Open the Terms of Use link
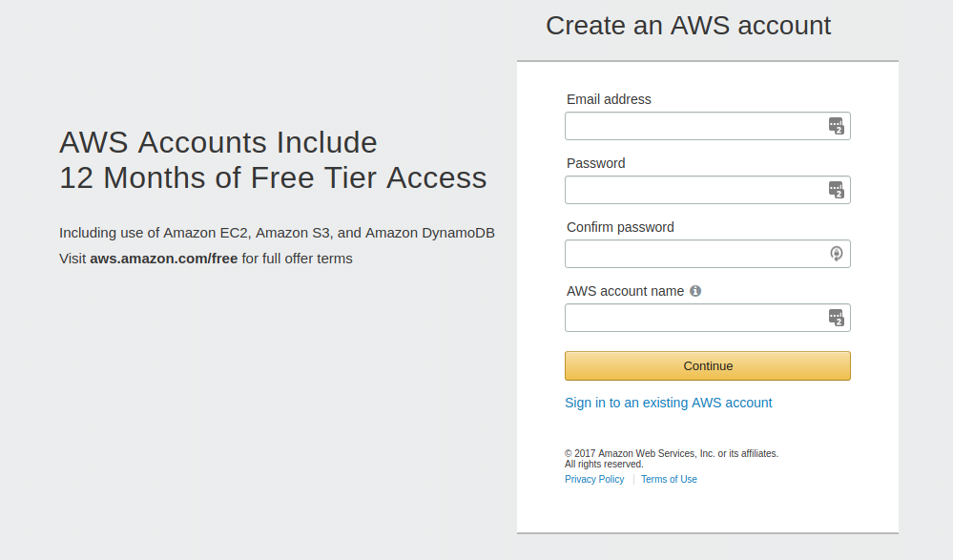This screenshot has width=953, height=560. coord(669,479)
